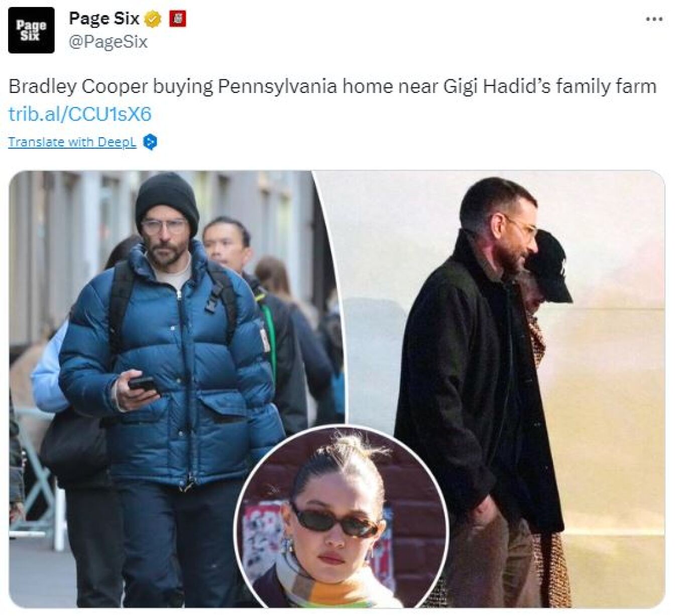Viewport: 683px width, 616px height.
Task: Click the Page Six display name
Action: 103,19
